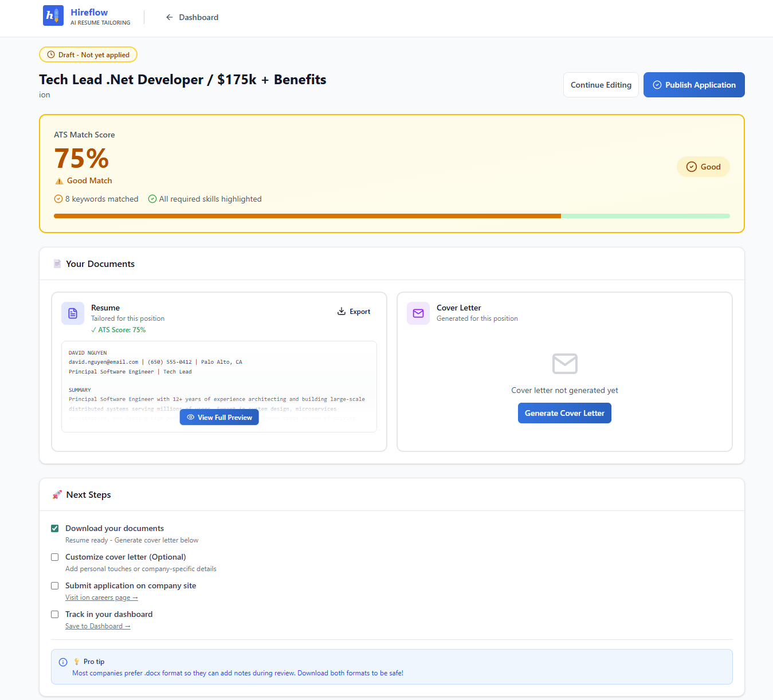The height and width of the screenshot is (700, 773).
Task: Click the resume preview text DAVID NGUYEN
Action: click(88, 353)
